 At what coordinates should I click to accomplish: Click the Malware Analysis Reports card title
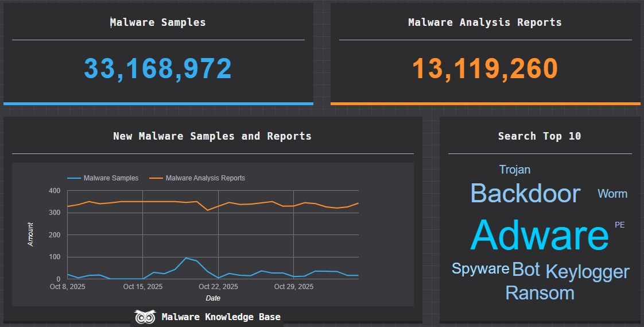click(485, 22)
